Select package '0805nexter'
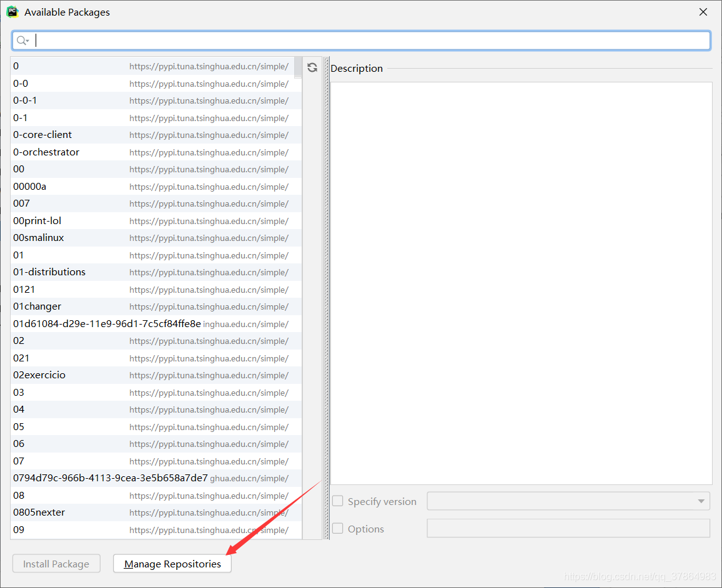The width and height of the screenshot is (722, 588). pyautogui.click(x=156, y=512)
